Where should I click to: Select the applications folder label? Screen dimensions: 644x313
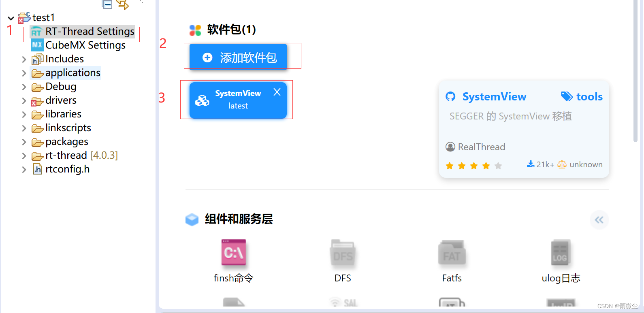tap(73, 73)
